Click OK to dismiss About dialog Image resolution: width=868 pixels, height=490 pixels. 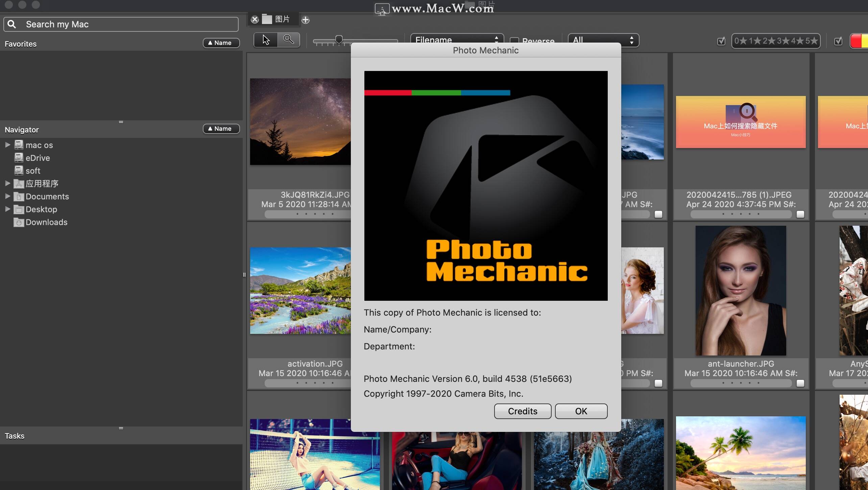point(581,411)
